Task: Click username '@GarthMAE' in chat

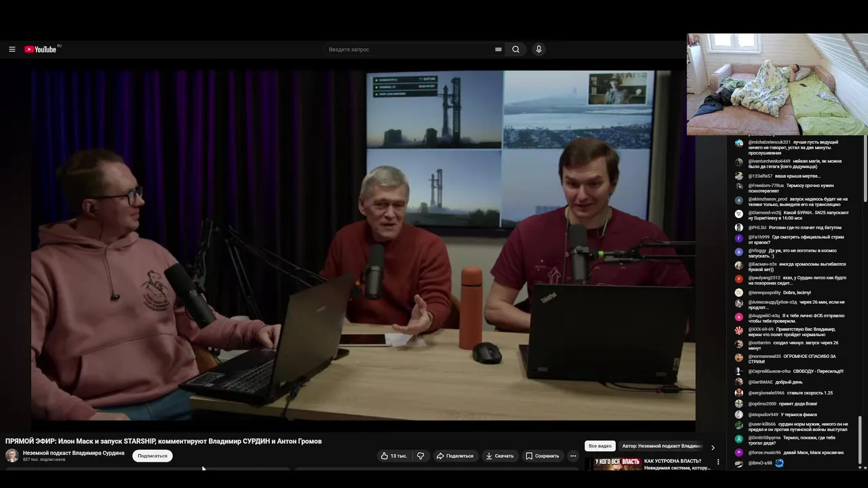Action: pyautogui.click(x=761, y=382)
